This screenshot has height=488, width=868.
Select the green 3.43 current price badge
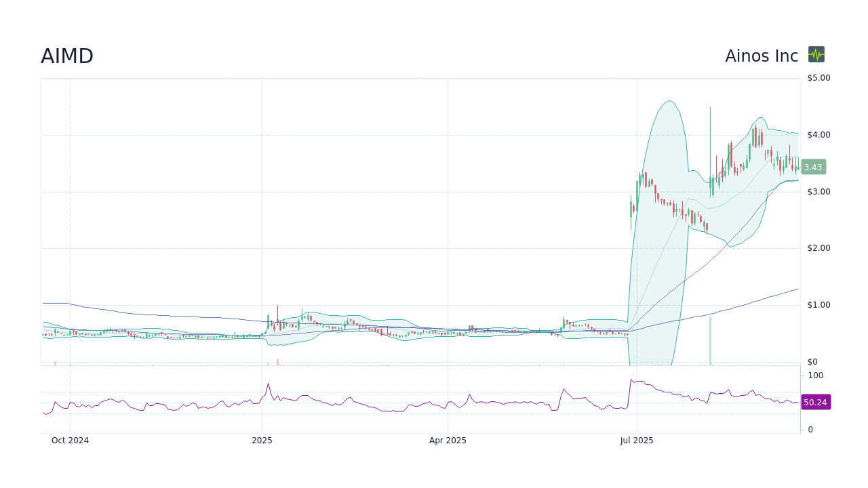point(812,167)
